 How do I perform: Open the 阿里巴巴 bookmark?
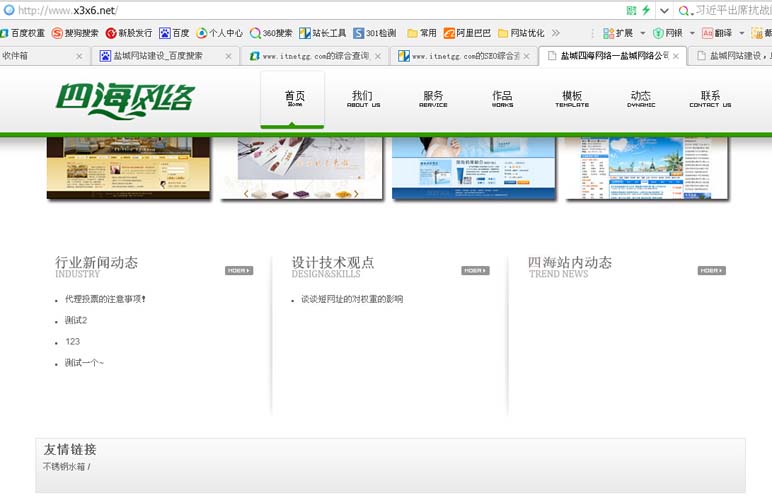(x=466, y=33)
